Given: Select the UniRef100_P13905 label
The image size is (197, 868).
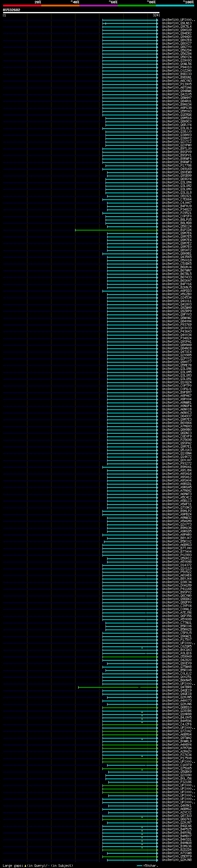Looking at the screenshot, I should (176, 85).
